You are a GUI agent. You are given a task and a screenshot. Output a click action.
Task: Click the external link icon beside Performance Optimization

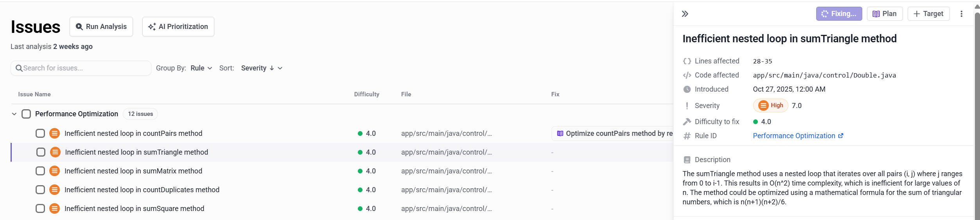(x=841, y=136)
